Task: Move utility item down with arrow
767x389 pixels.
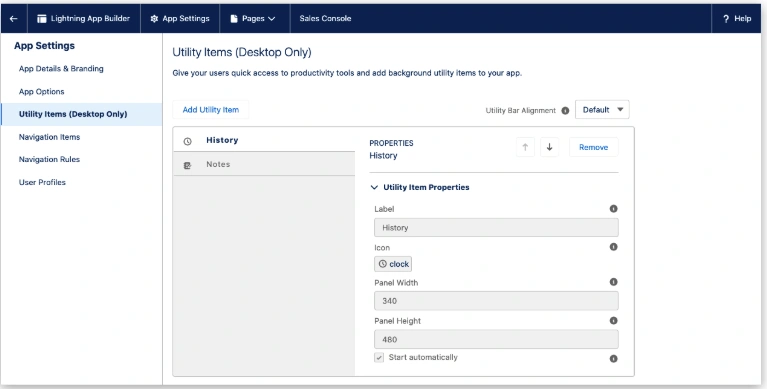Action: [549, 147]
